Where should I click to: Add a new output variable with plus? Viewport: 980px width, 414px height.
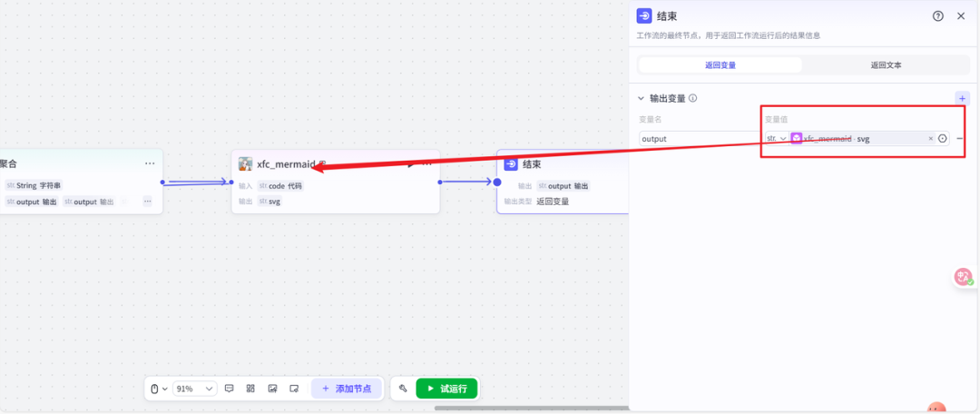[x=962, y=98]
